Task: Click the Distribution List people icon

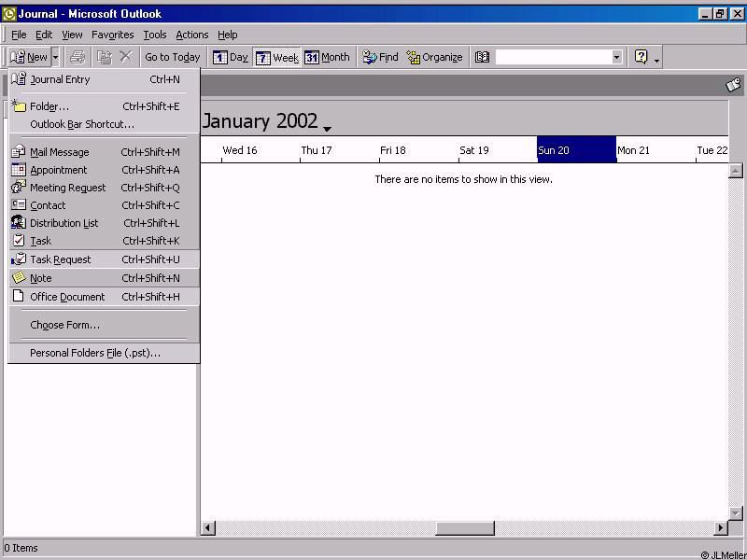Action: pyautogui.click(x=19, y=222)
